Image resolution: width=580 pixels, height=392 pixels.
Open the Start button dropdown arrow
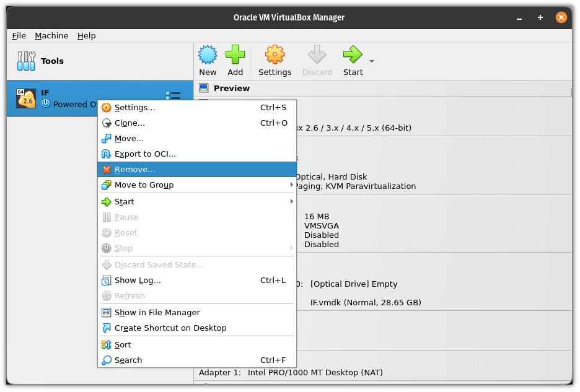click(372, 61)
